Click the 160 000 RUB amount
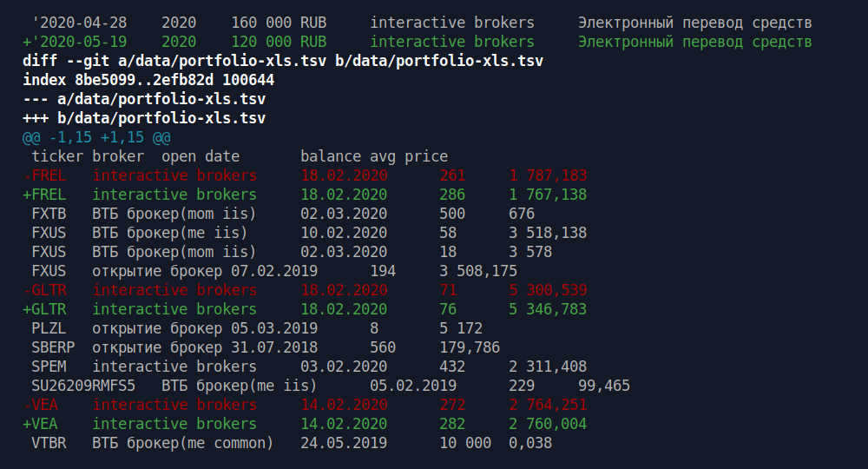Image resolution: width=868 pixels, height=469 pixels. [279, 23]
